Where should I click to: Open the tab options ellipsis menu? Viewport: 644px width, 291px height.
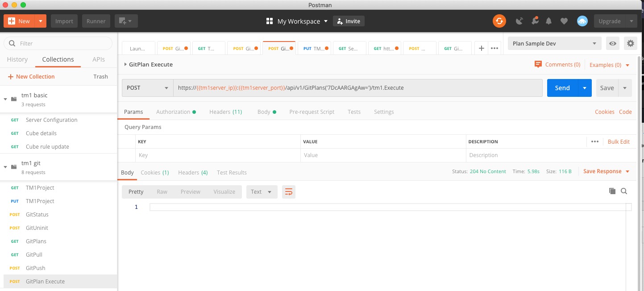pos(494,48)
